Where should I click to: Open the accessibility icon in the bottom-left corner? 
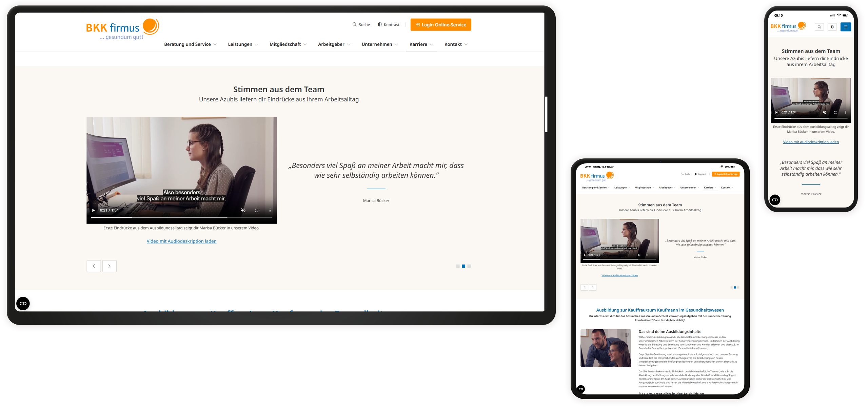[x=23, y=304]
